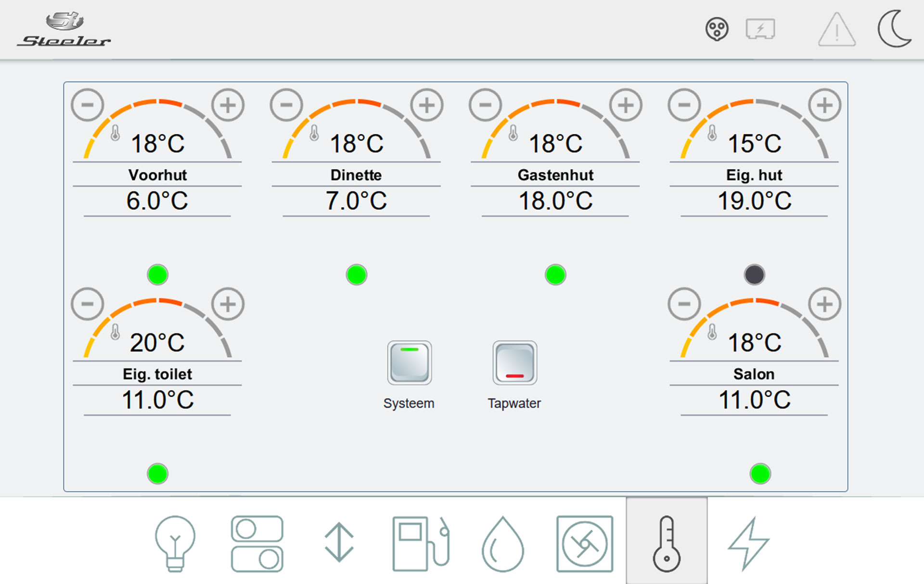Open the switches page in the bottom bar
The width and height of the screenshot is (924, 584).
click(x=257, y=544)
